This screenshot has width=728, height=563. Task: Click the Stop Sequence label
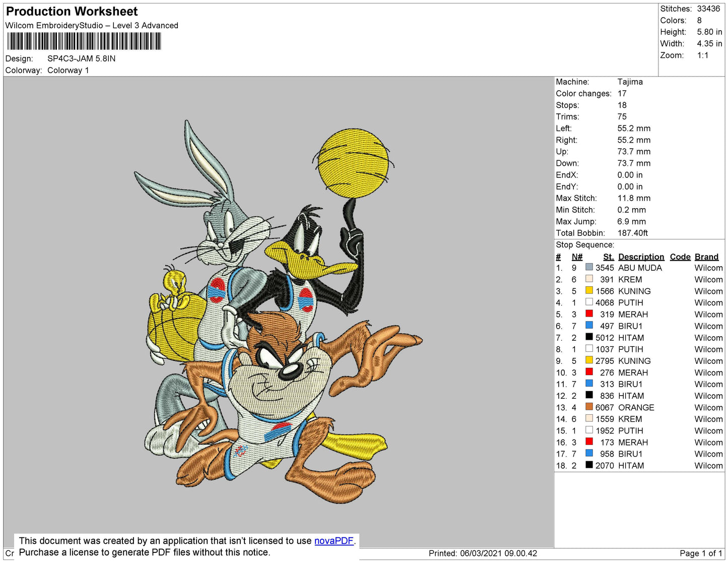[585, 244]
